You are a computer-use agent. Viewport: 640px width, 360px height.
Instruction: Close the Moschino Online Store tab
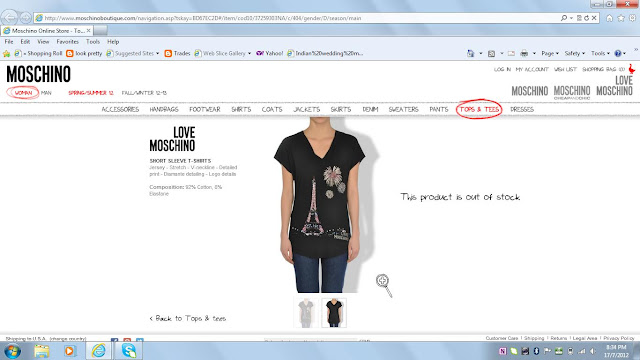coord(89,31)
